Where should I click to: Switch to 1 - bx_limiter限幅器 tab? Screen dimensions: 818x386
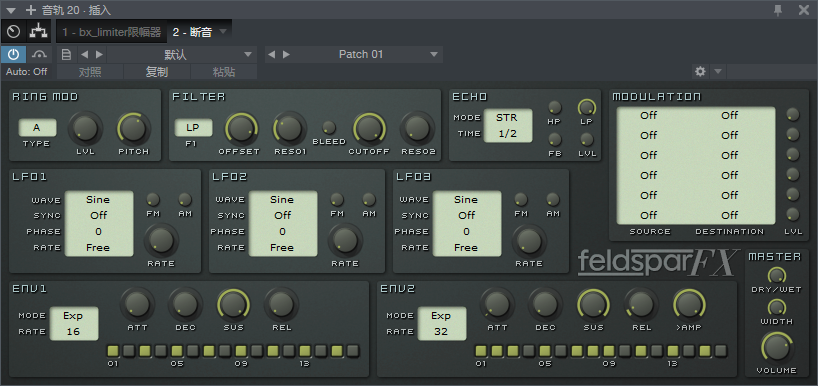point(112,32)
